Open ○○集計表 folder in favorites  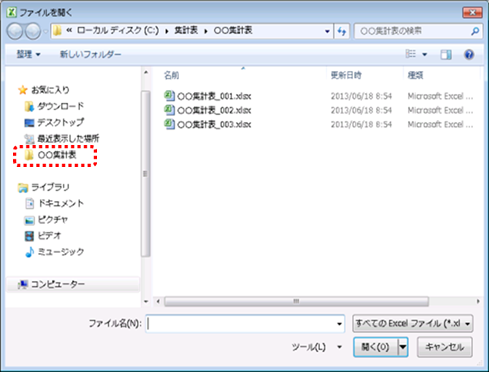coord(57,155)
